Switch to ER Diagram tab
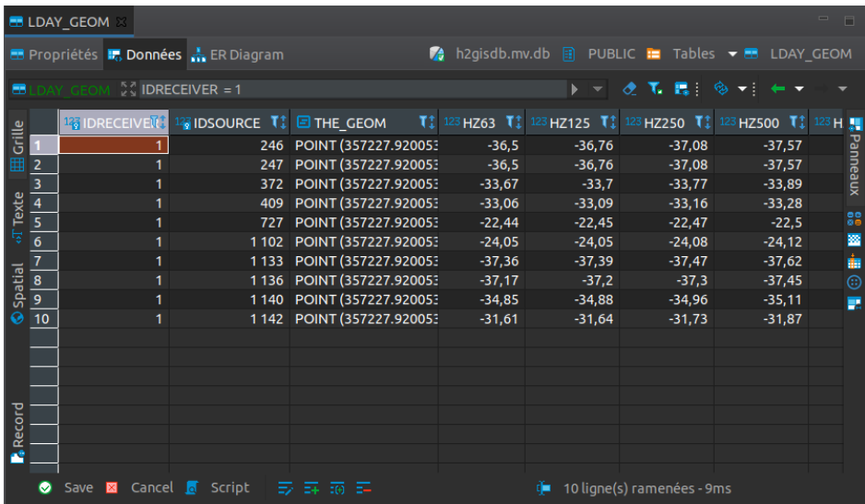The image size is (865, 504). [237, 54]
